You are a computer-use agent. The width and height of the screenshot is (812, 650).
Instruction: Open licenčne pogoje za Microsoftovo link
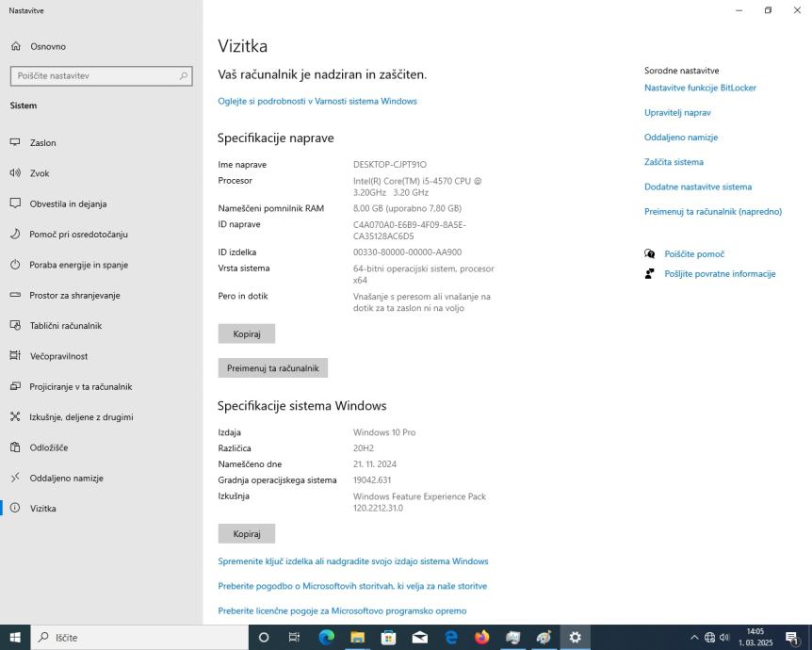click(x=342, y=610)
